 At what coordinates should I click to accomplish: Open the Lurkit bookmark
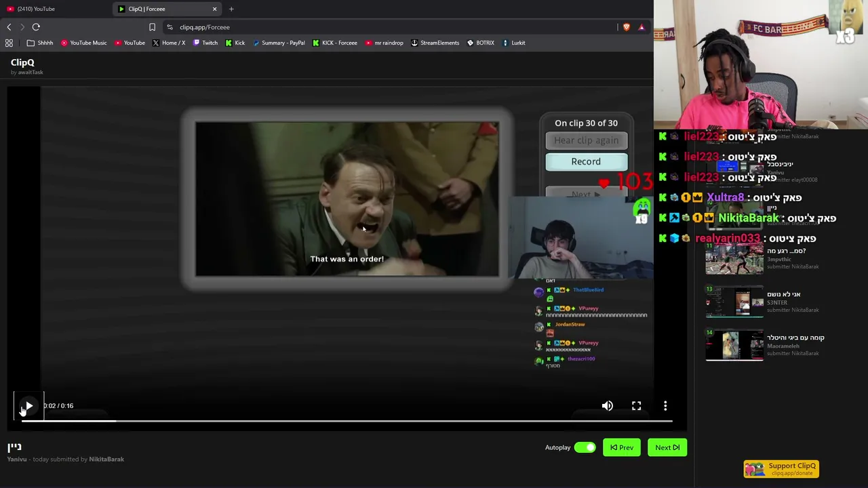pos(514,43)
